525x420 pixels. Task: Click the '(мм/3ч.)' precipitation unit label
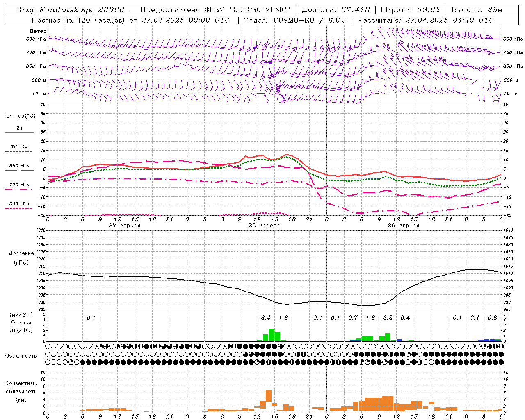[x=21, y=315]
